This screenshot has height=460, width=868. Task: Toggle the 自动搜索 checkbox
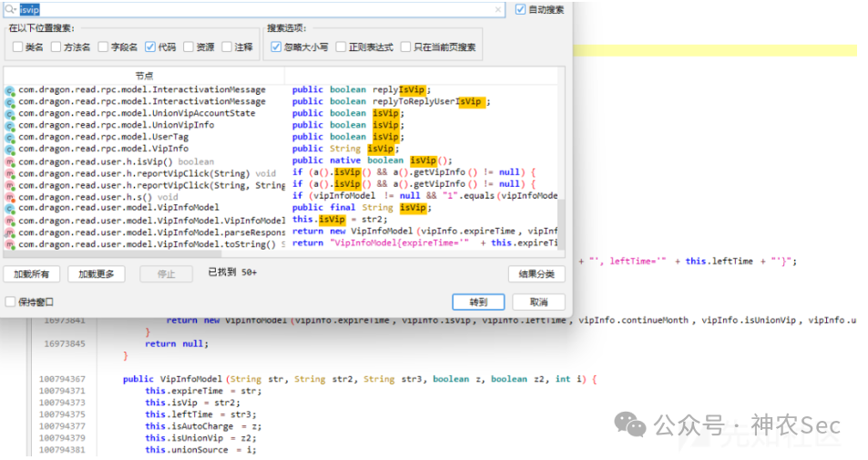click(520, 9)
